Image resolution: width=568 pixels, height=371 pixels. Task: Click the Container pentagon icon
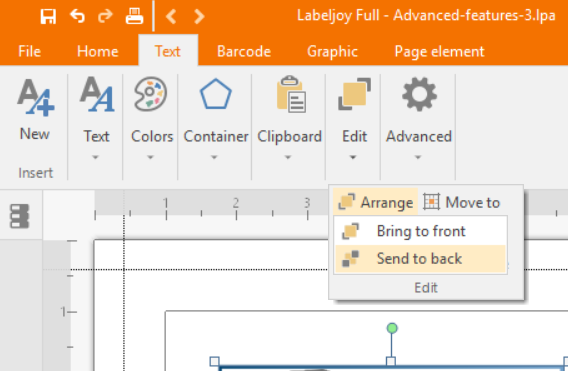[216, 94]
